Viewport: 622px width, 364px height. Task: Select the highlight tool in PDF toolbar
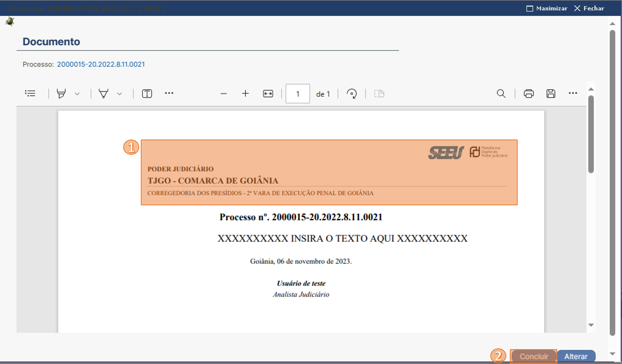[61, 94]
